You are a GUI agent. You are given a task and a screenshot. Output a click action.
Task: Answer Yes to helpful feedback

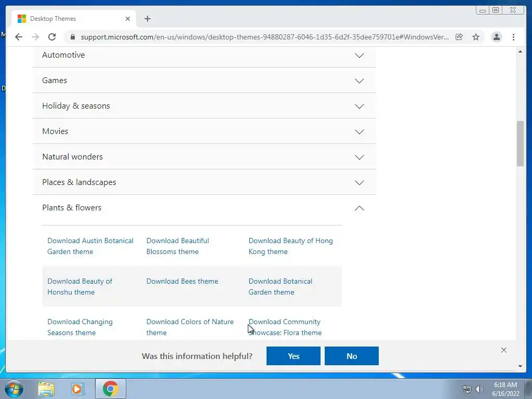click(294, 356)
